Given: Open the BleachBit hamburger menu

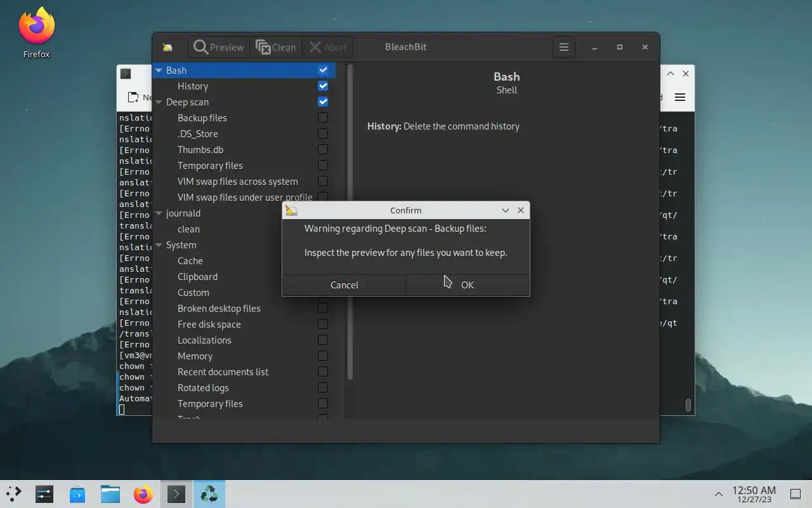Looking at the screenshot, I should click(x=563, y=47).
